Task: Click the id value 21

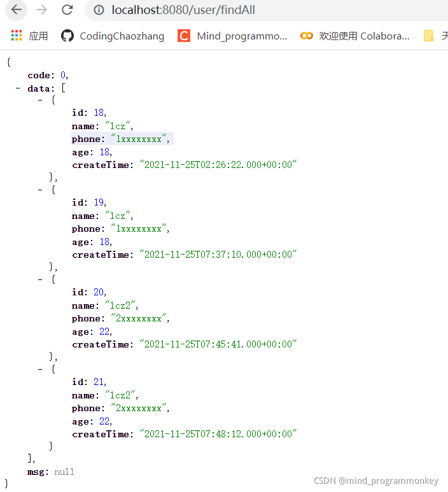Action: coord(99,381)
